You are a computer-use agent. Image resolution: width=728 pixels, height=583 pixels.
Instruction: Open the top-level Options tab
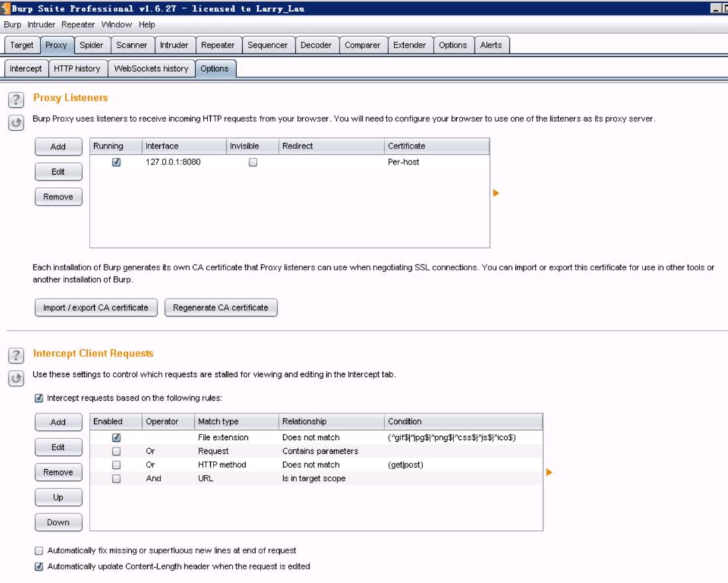pyautogui.click(x=453, y=45)
